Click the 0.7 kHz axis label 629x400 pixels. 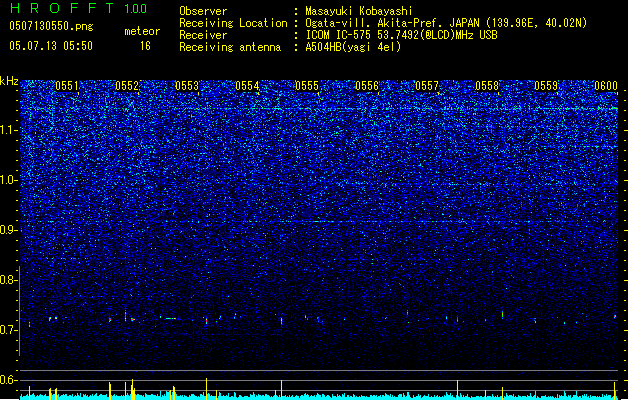coord(9,330)
